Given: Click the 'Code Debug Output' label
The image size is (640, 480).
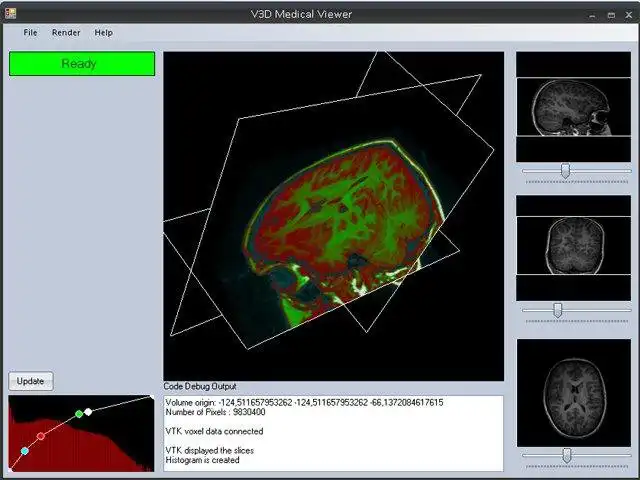Looking at the screenshot, I should pos(200,386).
